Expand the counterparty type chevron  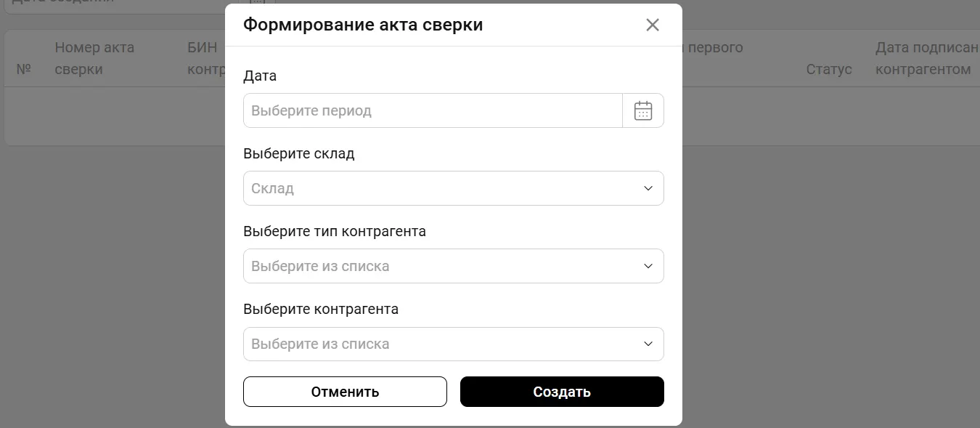pyautogui.click(x=648, y=266)
